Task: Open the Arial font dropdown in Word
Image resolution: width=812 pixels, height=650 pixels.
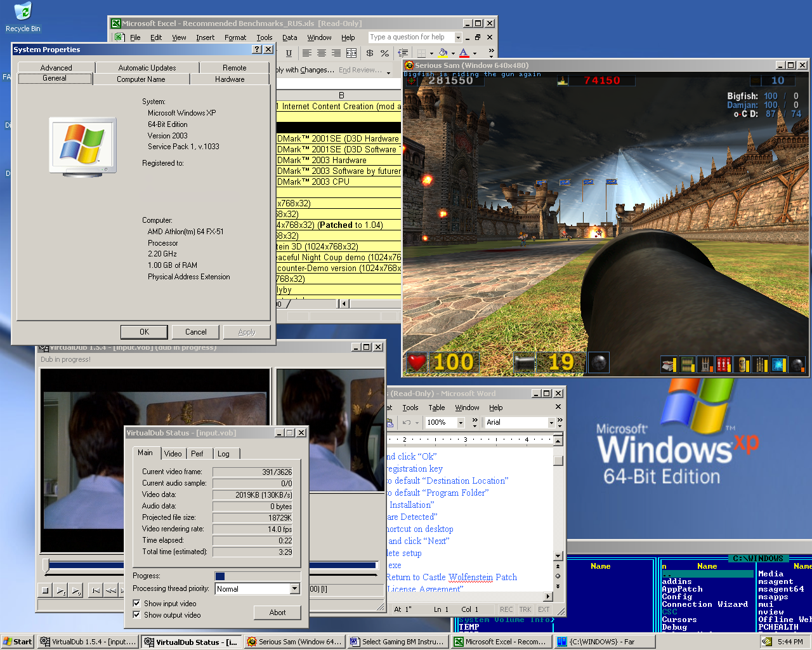Action: pyautogui.click(x=551, y=422)
